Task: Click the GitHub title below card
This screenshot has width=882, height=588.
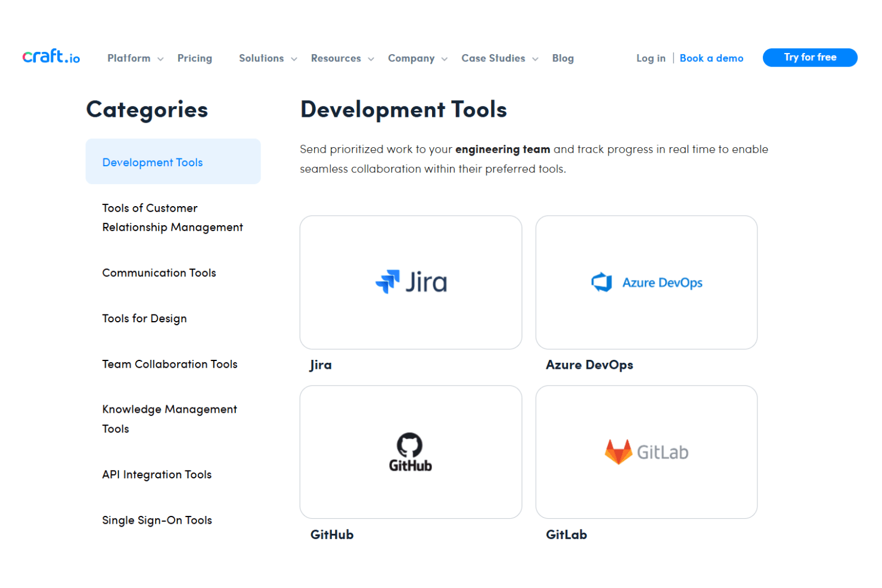Action: pos(332,535)
